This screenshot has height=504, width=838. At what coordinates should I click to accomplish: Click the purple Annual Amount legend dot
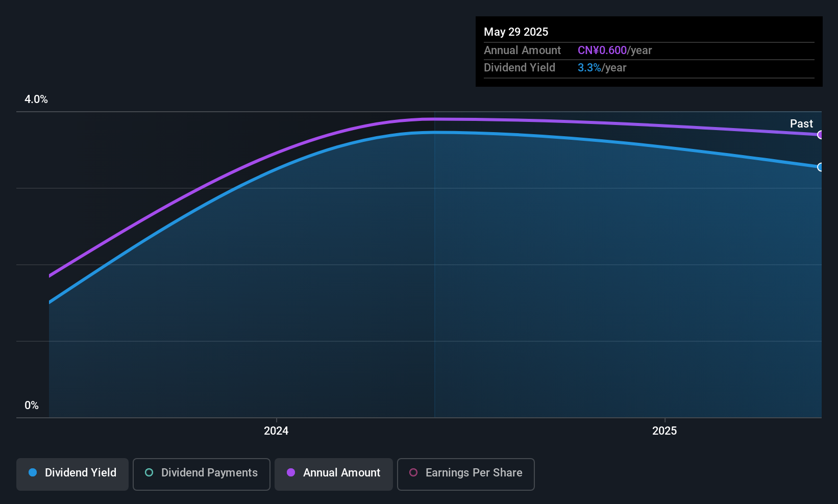[x=291, y=472]
